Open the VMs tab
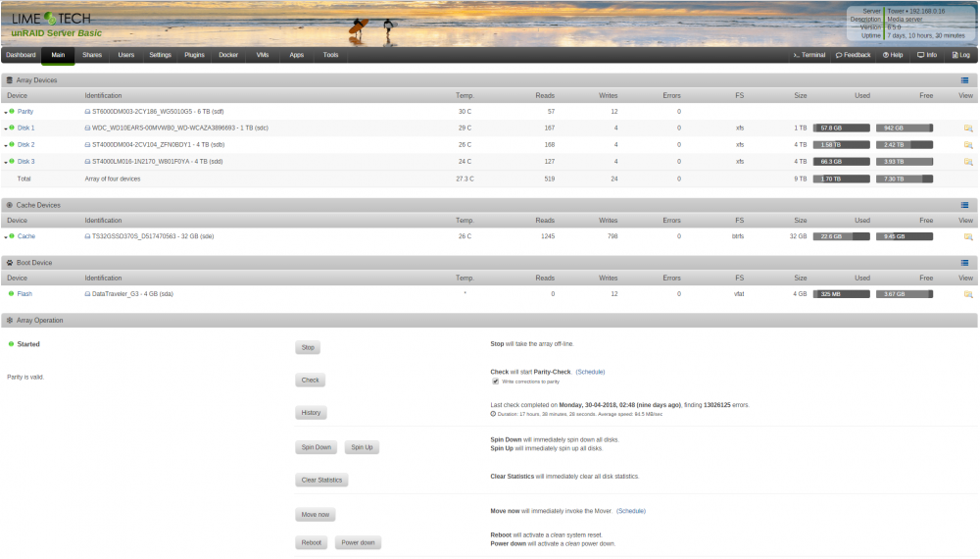 (263, 55)
